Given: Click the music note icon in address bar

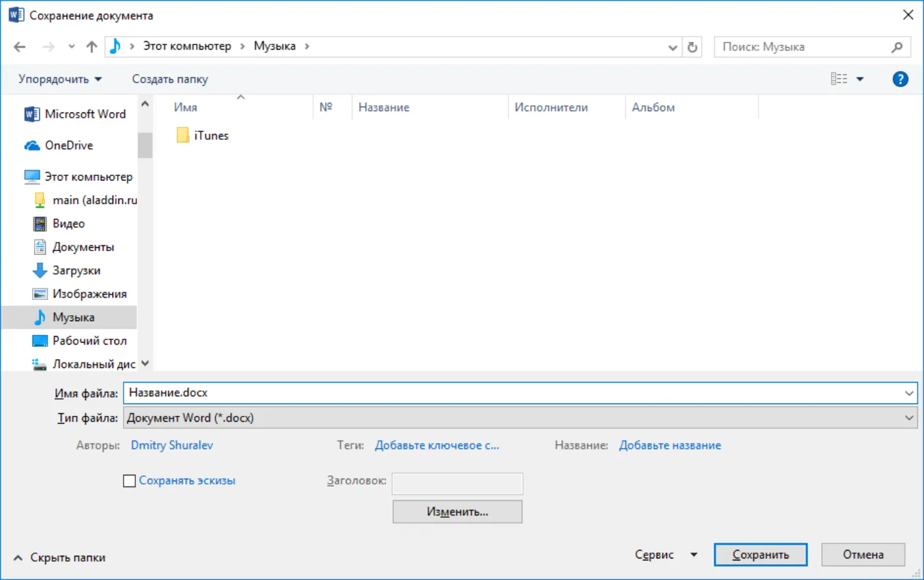Looking at the screenshot, I should click(115, 46).
